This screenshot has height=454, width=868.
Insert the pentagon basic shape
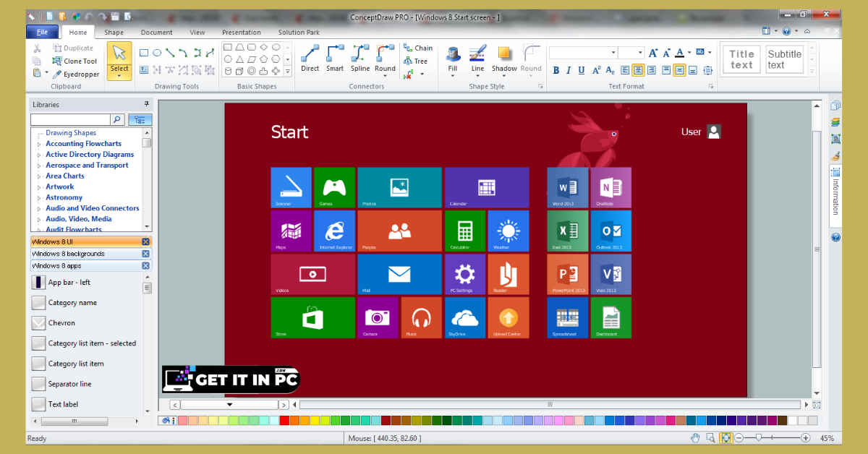(x=263, y=59)
